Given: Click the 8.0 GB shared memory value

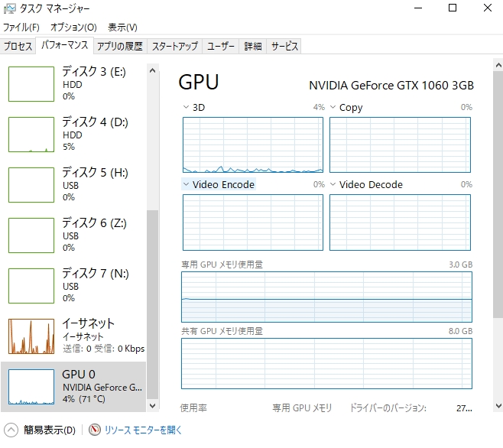Looking at the screenshot, I should [460, 331].
